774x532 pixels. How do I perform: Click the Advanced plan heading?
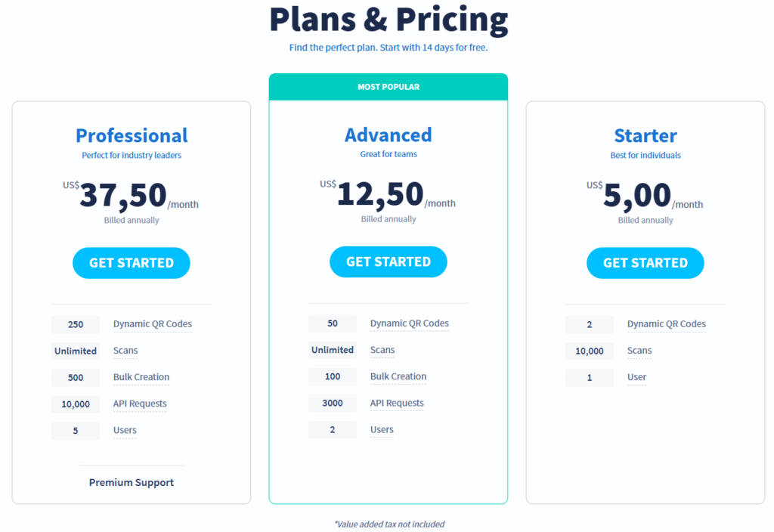(389, 135)
